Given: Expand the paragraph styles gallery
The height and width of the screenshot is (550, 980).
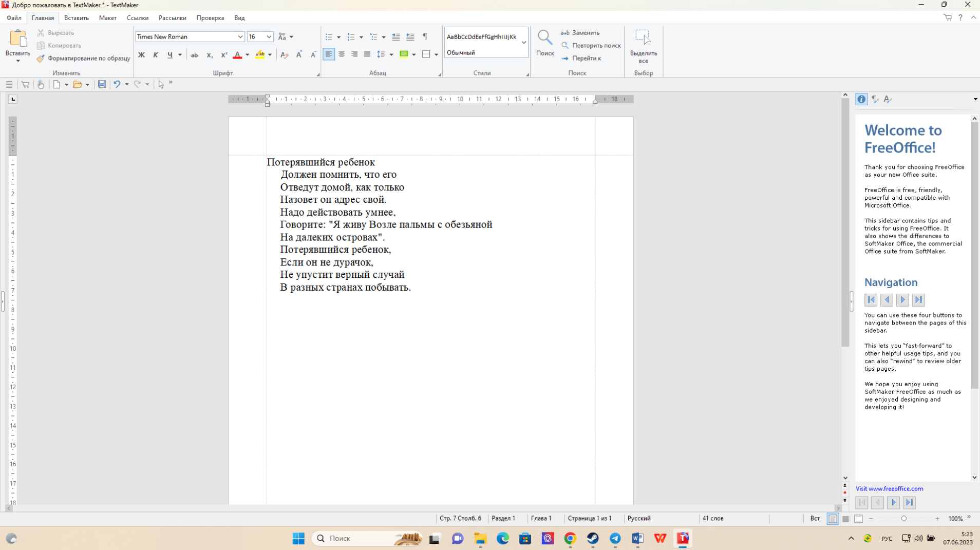Looking at the screenshot, I should pos(523,43).
